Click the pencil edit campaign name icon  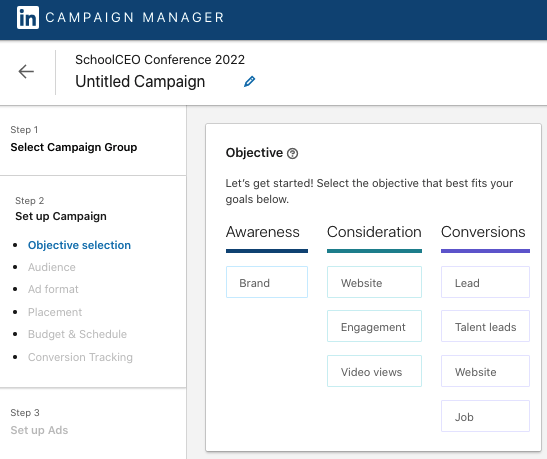pos(249,82)
